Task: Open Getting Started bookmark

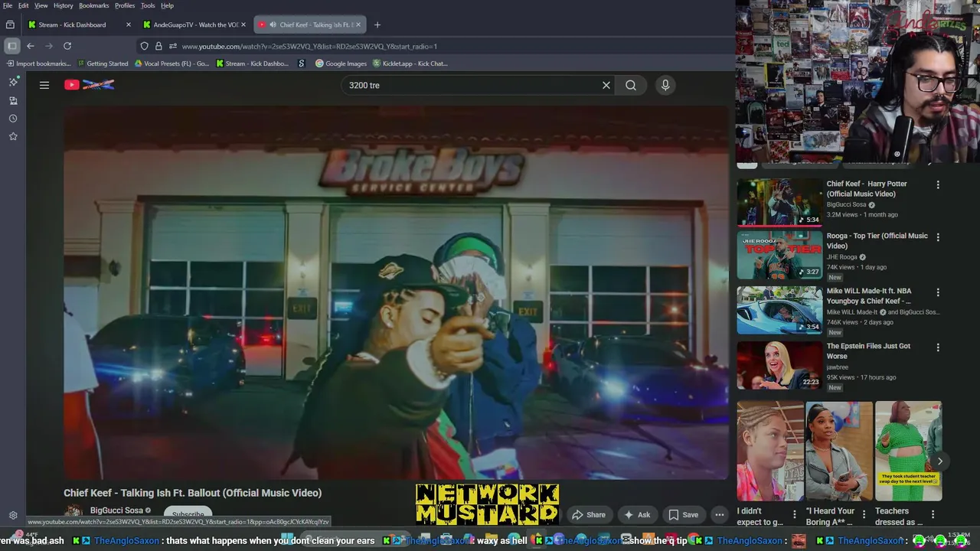Action: point(103,64)
